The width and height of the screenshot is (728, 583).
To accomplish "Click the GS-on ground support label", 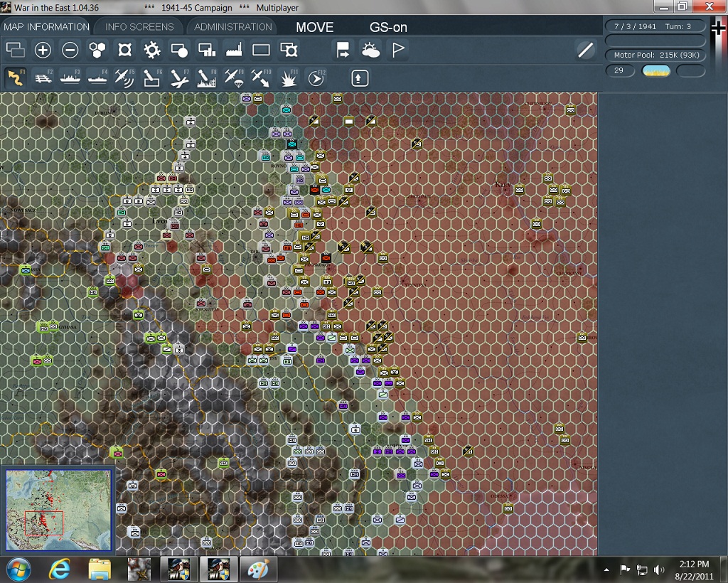I will [x=388, y=28].
